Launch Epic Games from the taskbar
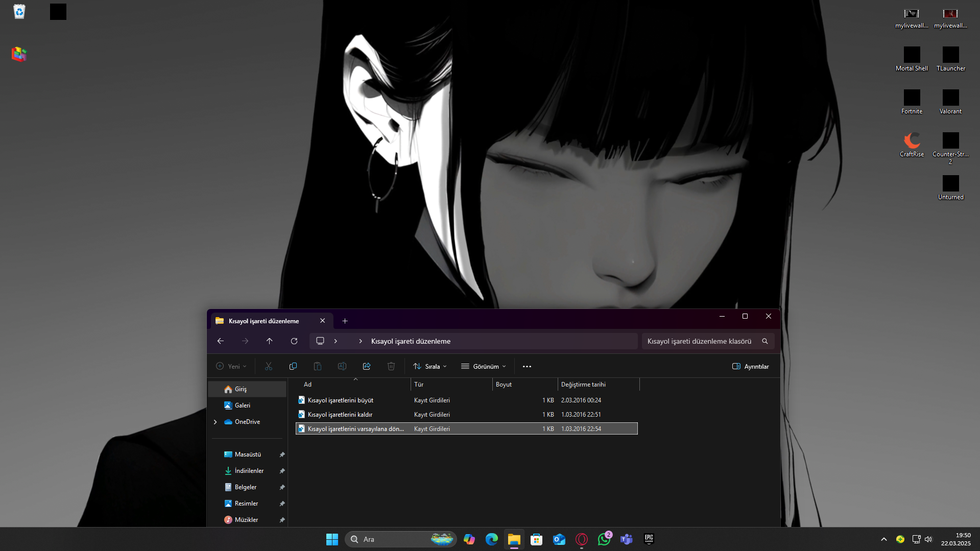The image size is (980, 551). (x=649, y=539)
